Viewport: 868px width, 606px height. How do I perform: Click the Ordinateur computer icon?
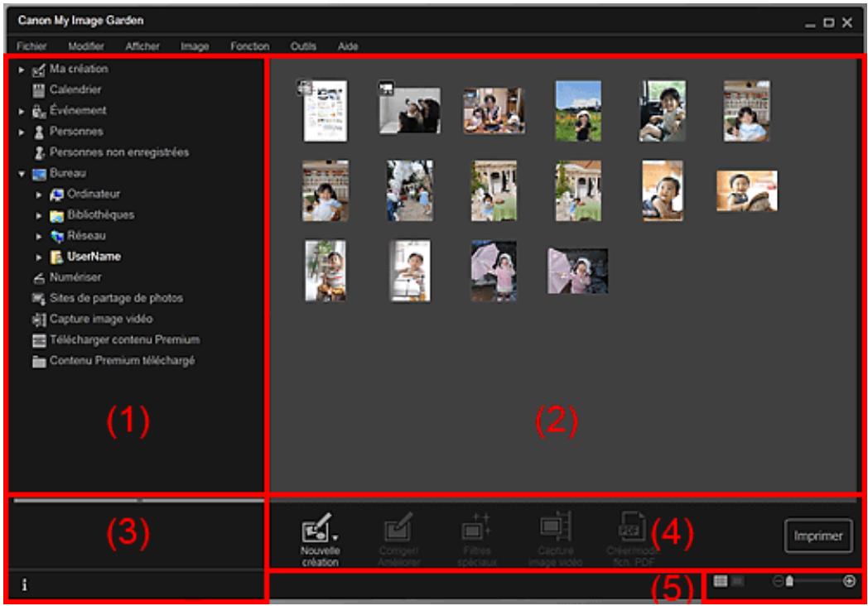[x=56, y=195]
